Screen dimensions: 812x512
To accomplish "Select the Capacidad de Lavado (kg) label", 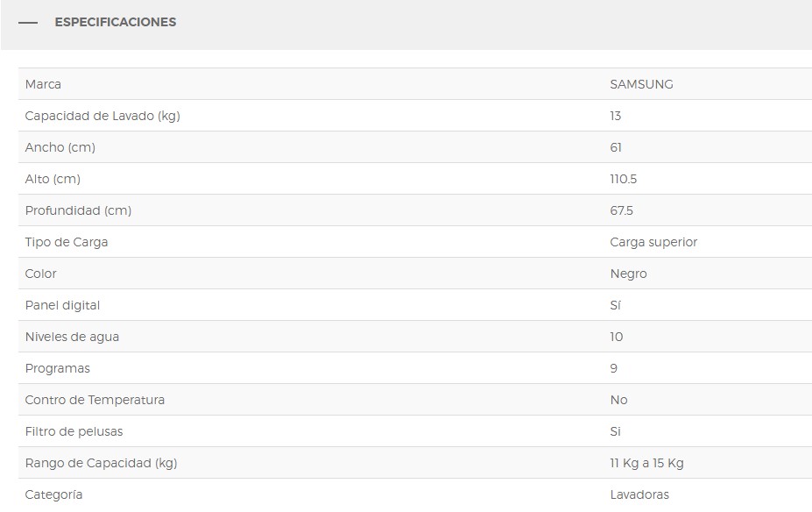I will coord(102,116).
